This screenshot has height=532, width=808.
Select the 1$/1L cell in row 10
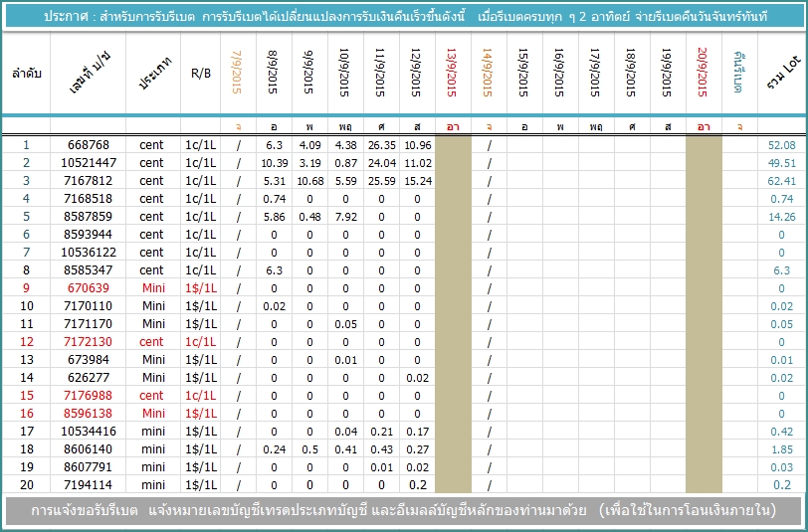click(x=200, y=306)
